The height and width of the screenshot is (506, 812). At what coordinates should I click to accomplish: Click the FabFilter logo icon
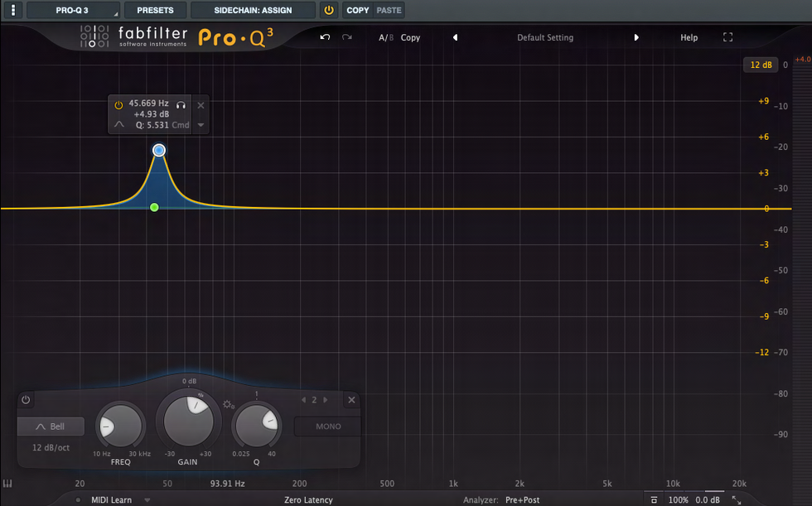(x=94, y=36)
